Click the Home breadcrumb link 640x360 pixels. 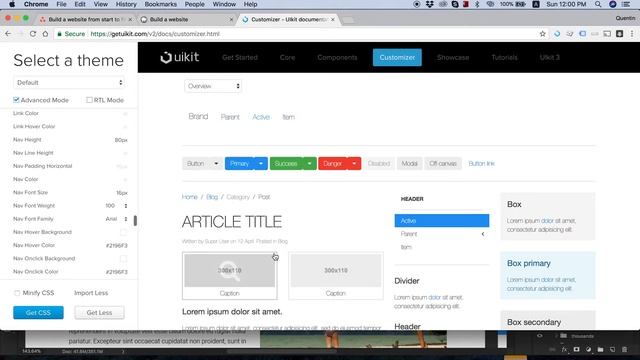[190, 197]
